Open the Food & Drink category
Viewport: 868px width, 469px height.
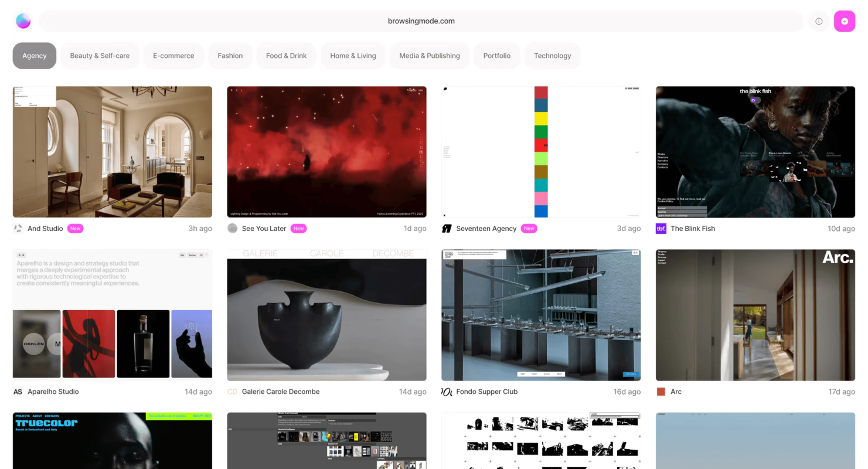tap(287, 56)
